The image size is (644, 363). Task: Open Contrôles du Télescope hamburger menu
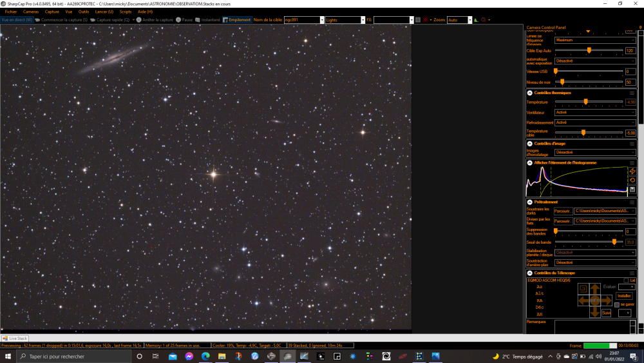(x=632, y=273)
